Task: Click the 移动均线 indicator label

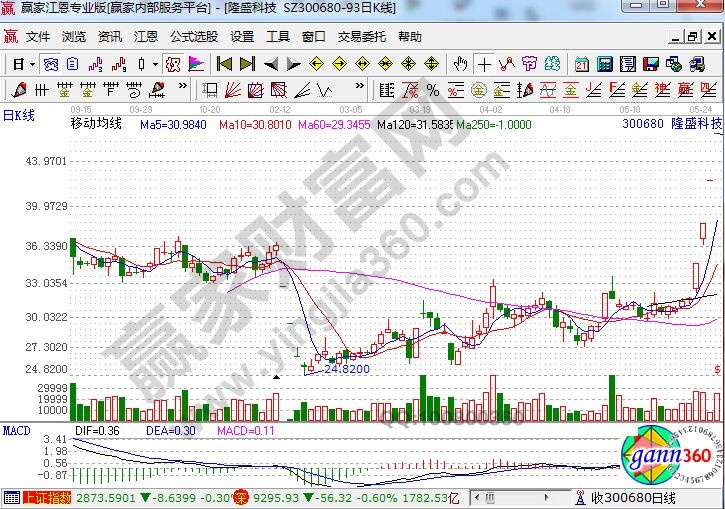Action: point(95,124)
